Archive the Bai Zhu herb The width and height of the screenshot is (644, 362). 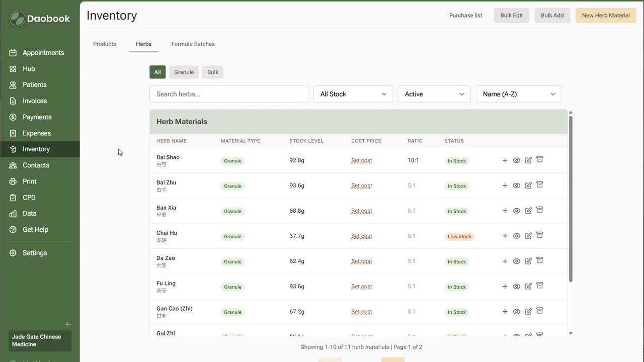pyautogui.click(x=539, y=185)
